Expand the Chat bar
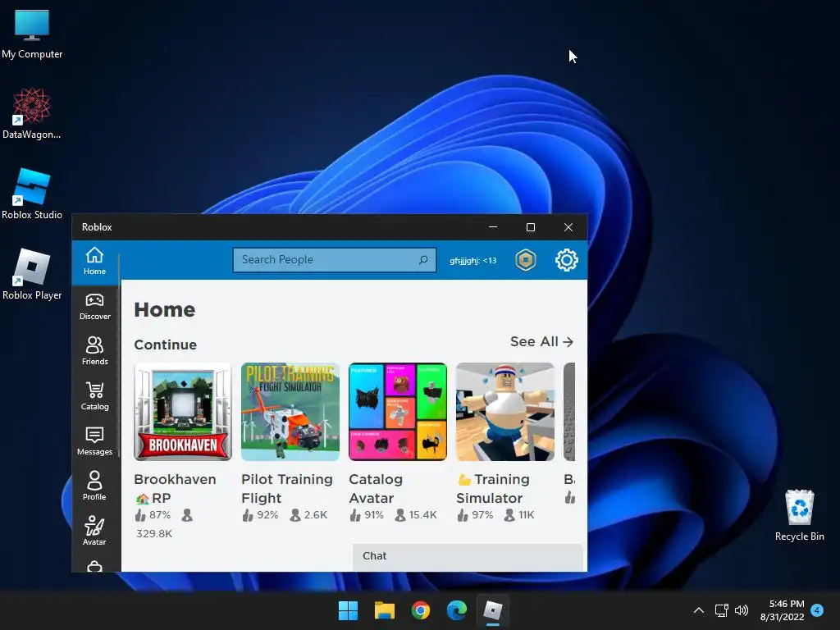840x630 pixels. [x=468, y=557]
